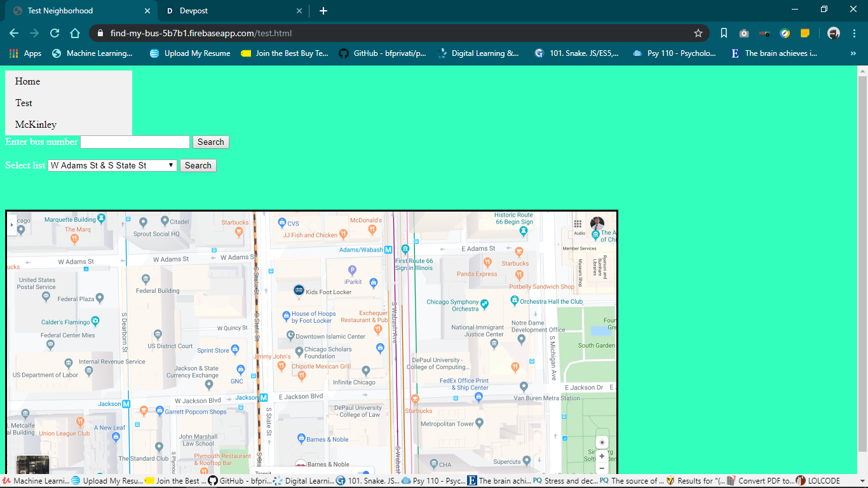Zoom in the map with the plus button
Viewport: 868px width, 488px height.
pos(602,456)
